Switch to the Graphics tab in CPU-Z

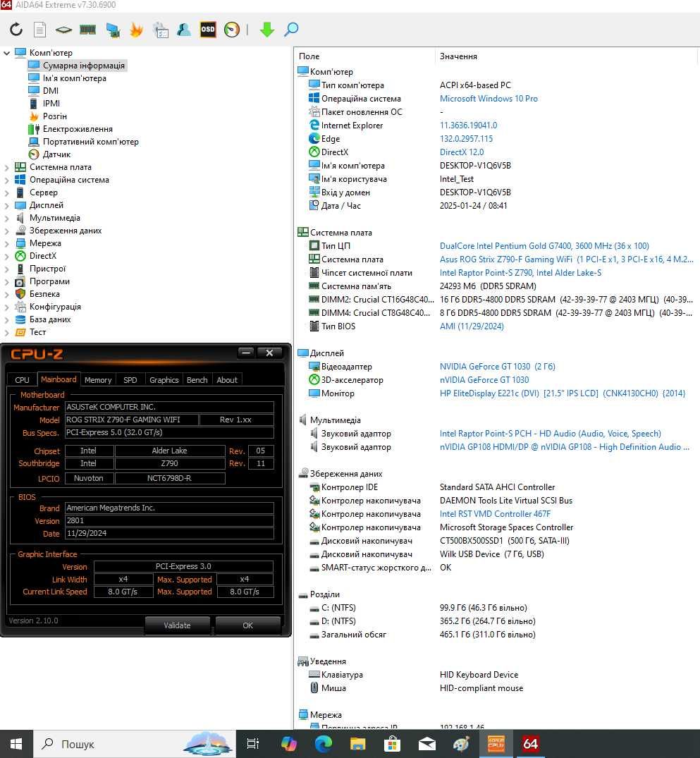[x=164, y=380]
